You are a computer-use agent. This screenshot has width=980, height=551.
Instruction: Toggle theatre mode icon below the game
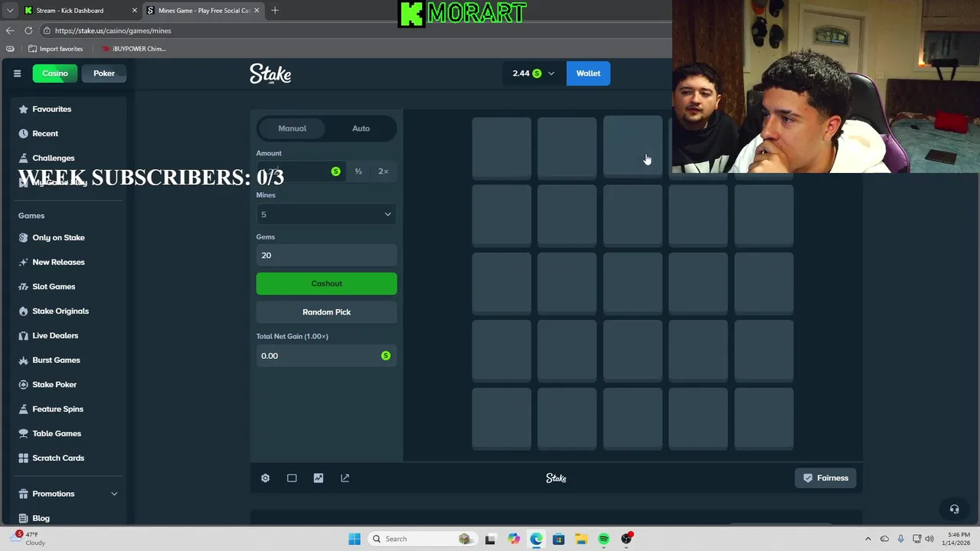click(292, 478)
